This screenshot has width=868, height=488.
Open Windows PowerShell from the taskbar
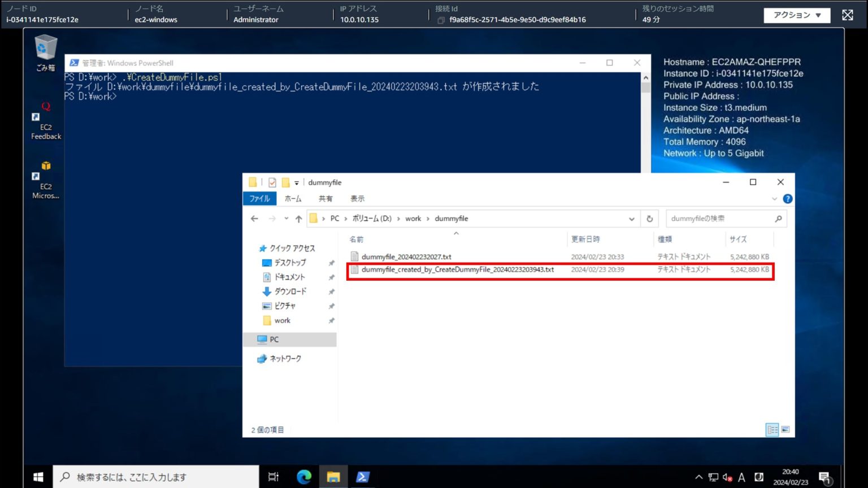363,477
